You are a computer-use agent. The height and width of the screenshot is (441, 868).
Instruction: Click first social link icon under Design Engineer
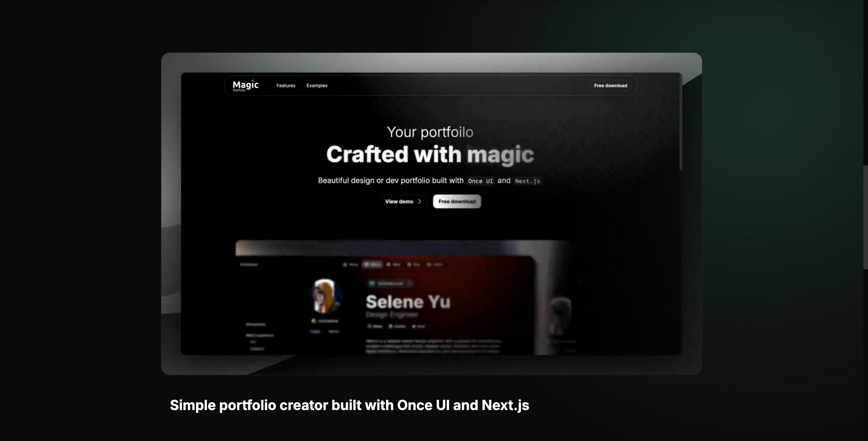(375, 326)
